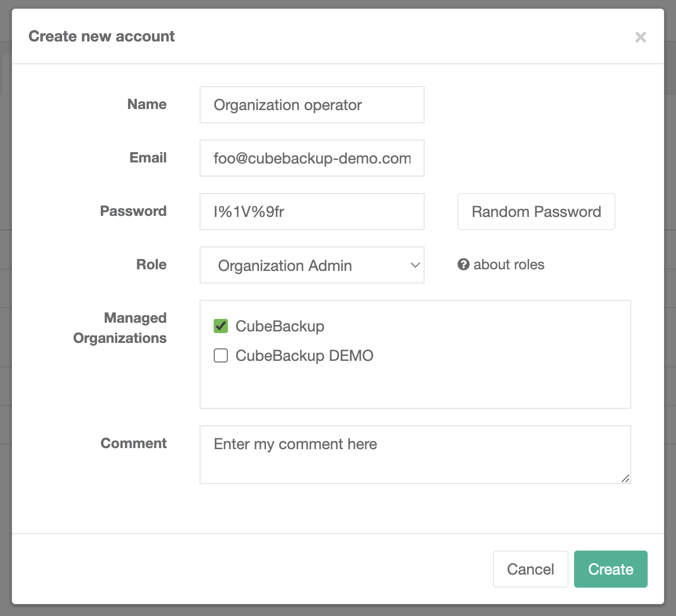This screenshot has width=676, height=616.
Task: Focus the Name input showing Organization operator
Action: point(312,105)
